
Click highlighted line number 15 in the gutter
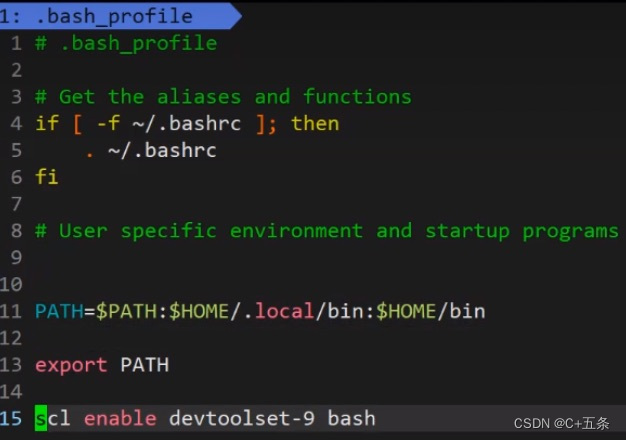(x=11, y=418)
